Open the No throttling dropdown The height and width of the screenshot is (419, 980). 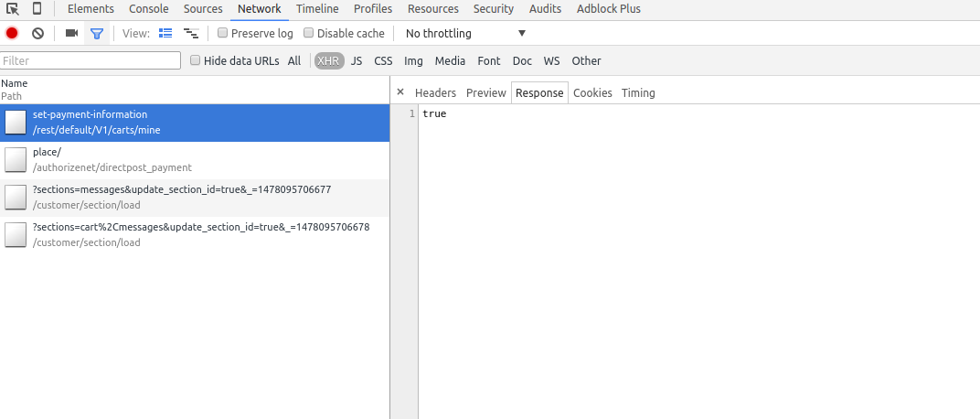[x=465, y=33]
